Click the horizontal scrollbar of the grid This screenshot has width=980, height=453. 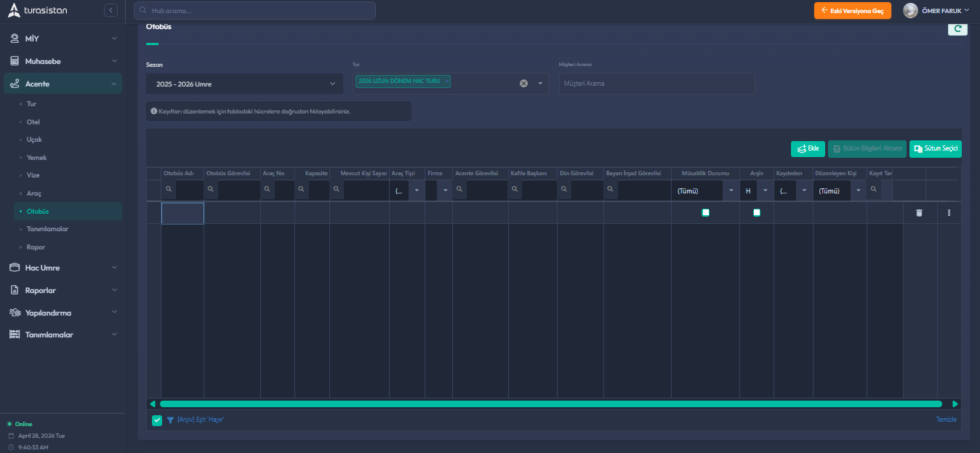coord(550,404)
